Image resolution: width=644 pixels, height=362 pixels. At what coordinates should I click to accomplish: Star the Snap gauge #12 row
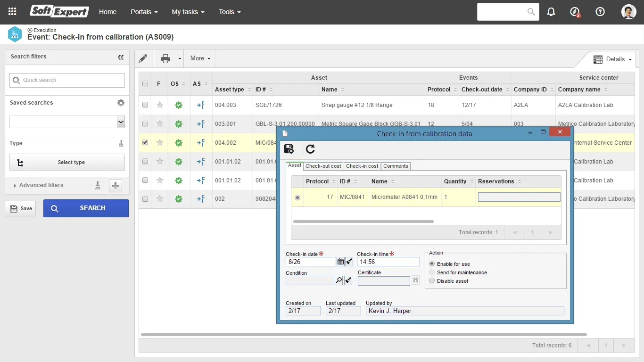160,105
